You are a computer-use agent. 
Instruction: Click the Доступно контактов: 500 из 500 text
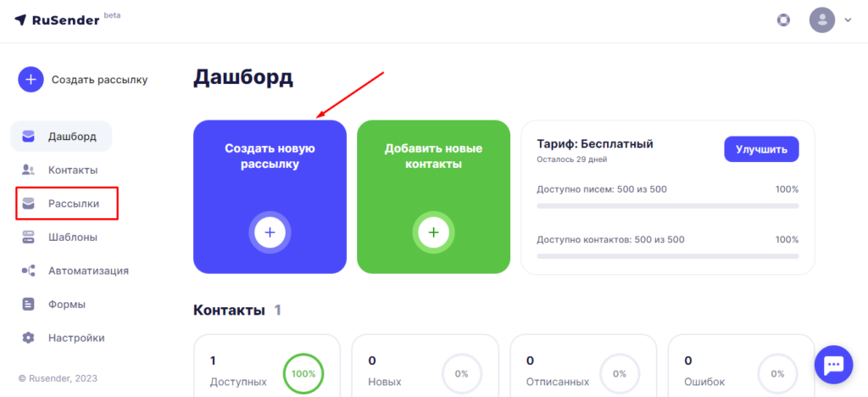click(x=610, y=240)
